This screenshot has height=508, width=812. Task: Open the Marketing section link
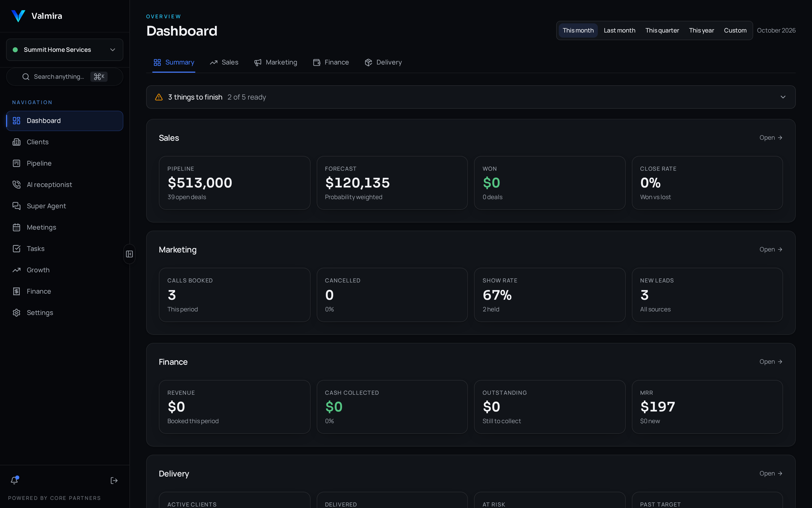[x=771, y=250]
